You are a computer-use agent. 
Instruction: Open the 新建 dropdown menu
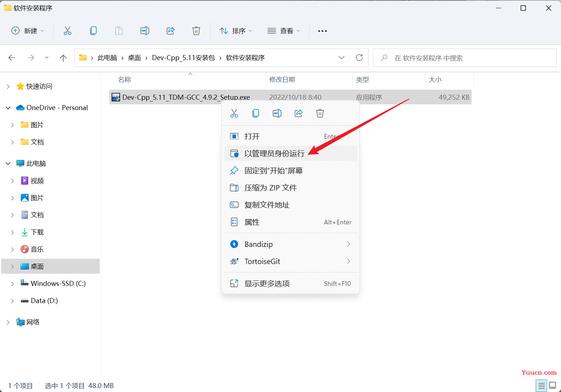[x=28, y=31]
